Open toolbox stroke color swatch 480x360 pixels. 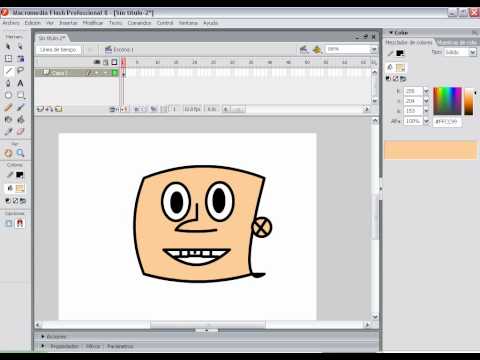point(20,175)
